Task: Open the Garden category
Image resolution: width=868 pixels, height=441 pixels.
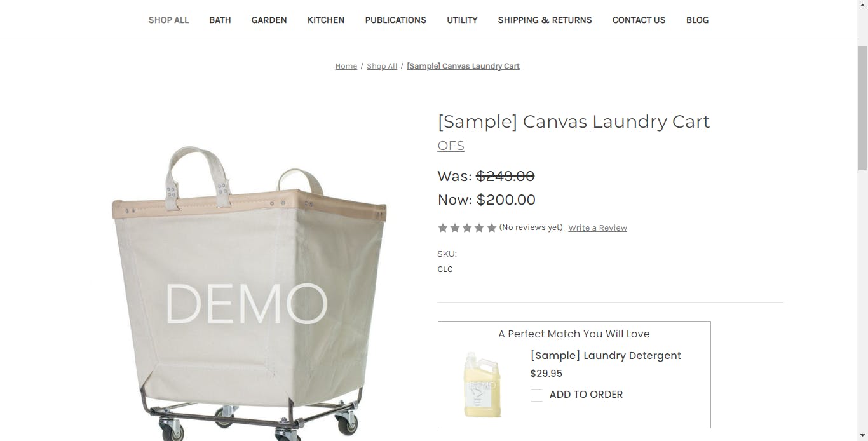Action: pyautogui.click(x=269, y=20)
